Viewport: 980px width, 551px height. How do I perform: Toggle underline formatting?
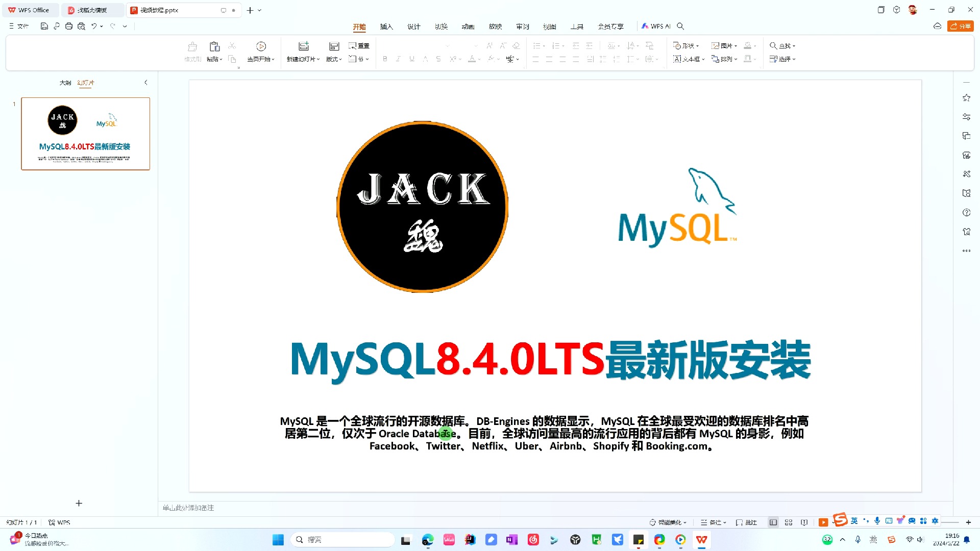pos(411,59)
